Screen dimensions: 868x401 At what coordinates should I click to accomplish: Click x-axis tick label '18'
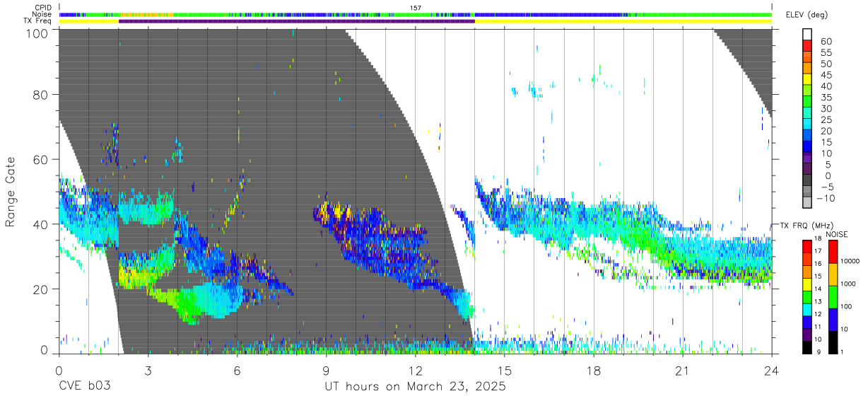coord(594,371)
